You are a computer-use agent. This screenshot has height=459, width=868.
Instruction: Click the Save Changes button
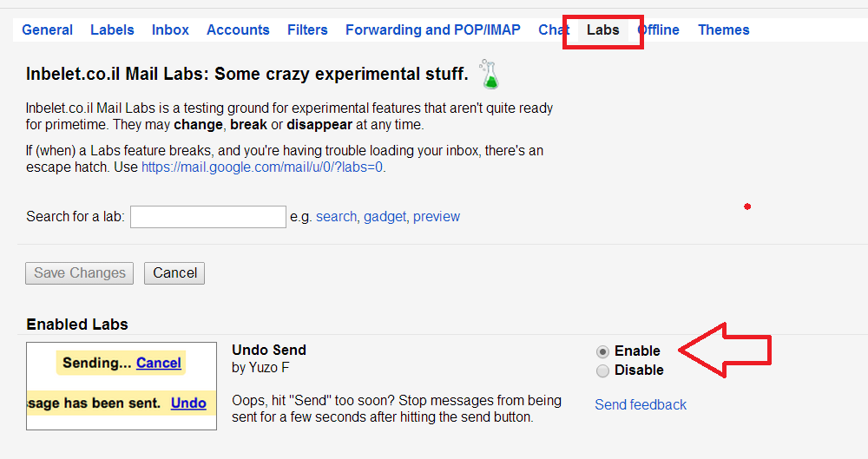80,272
